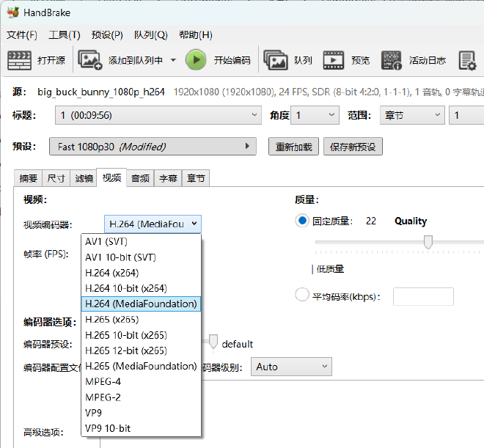Open the 工具(T) menu
The image size is (484, 448).
coord(65,35)
